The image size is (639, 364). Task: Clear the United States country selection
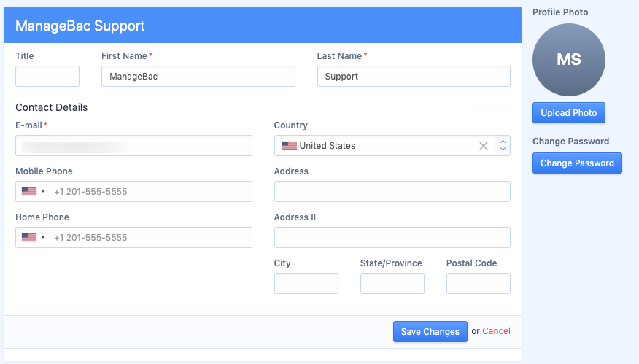[484, 146]
